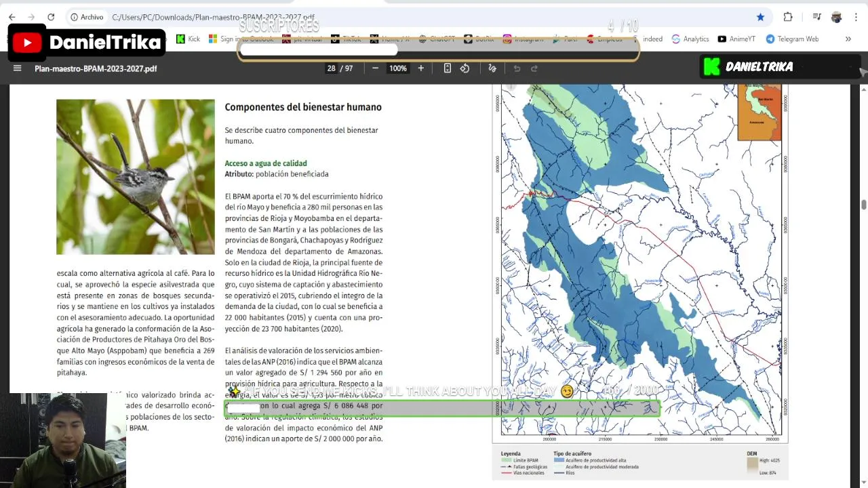Click the DEM value 'Low: 874'
This screenshot has height=488, width=868.
(768, 472)
